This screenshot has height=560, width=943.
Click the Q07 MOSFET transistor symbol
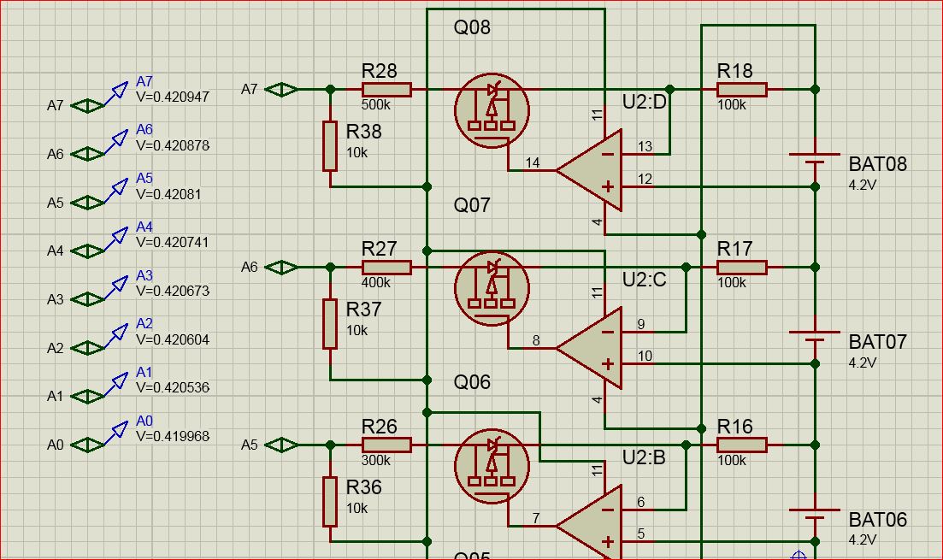pos(492,289)
